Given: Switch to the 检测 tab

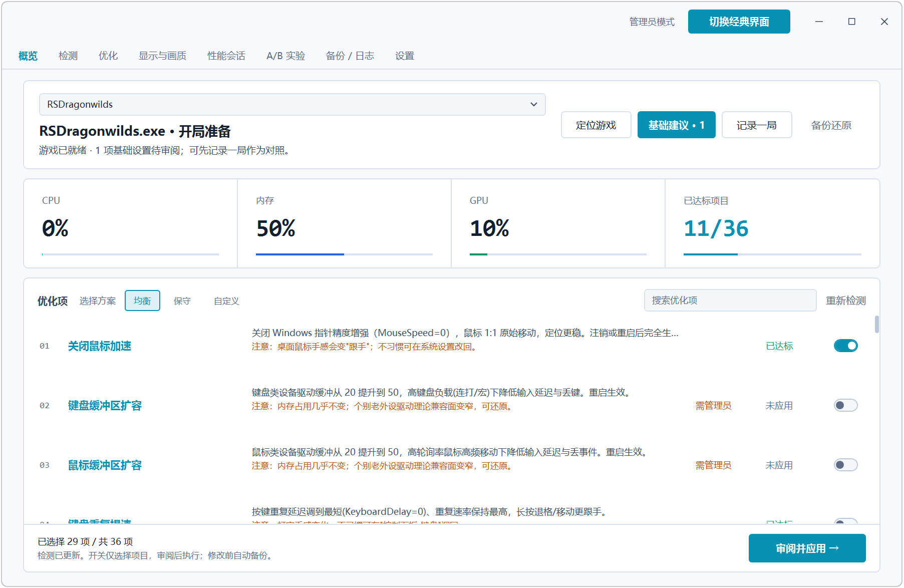Looking at the screenshot, I should coord(68,56).
